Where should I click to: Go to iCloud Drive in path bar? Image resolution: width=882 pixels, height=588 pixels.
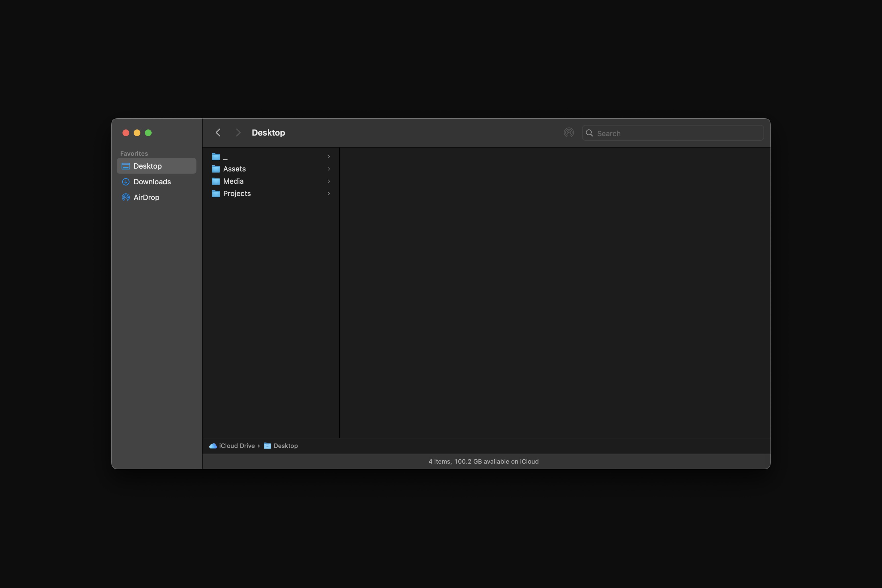(237, 446)
